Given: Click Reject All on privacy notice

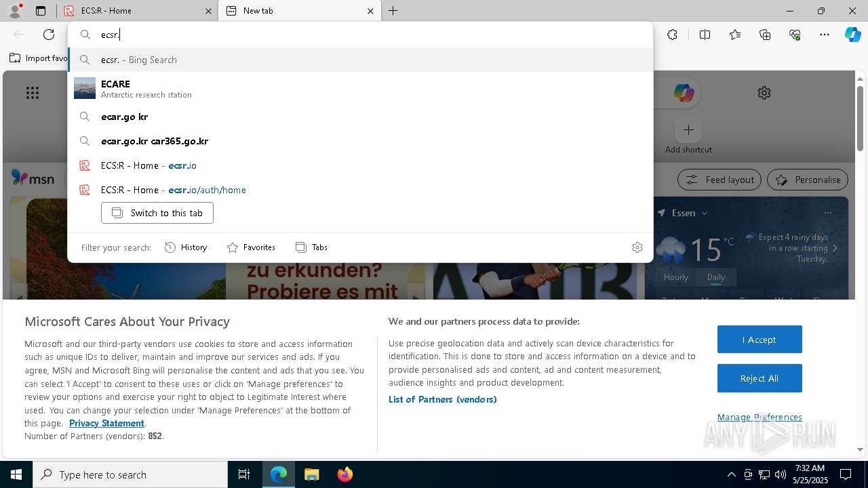Looking at the screenshot, I should [759, 378].
